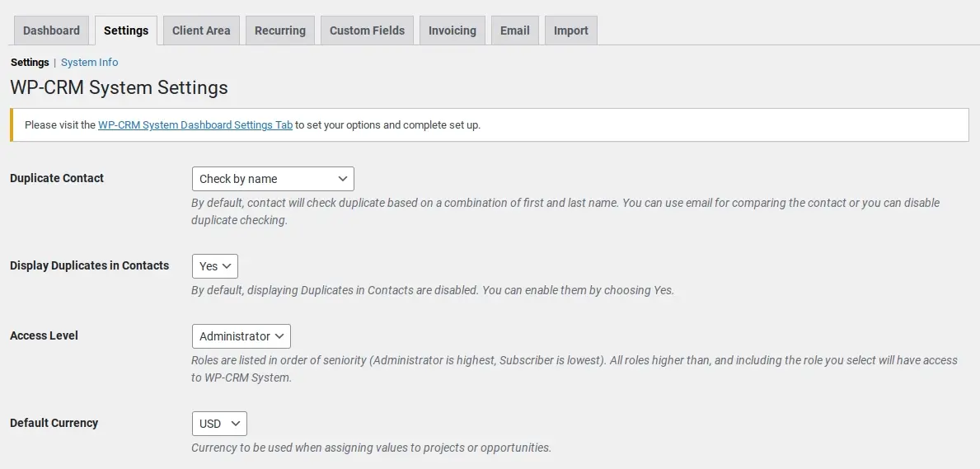Image resolution: width=980 pixels, height=469 pixels.
Task: Click the Duplicate Contact label
Action: pos(57,178)
